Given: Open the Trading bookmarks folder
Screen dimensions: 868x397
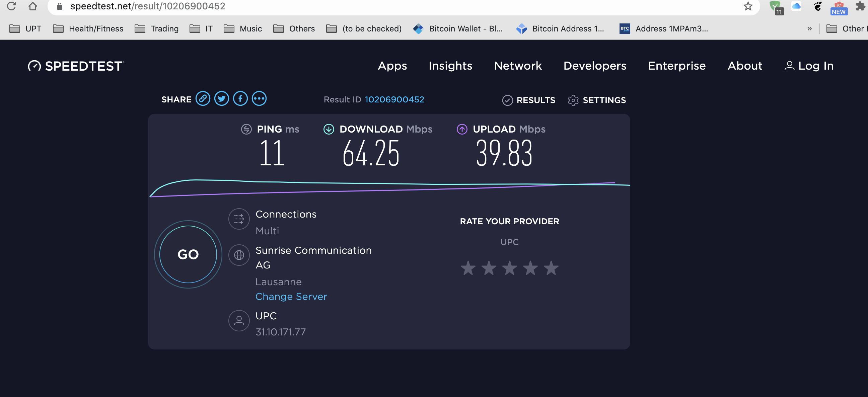Looking at the screenshot, I should click(157, 29).
